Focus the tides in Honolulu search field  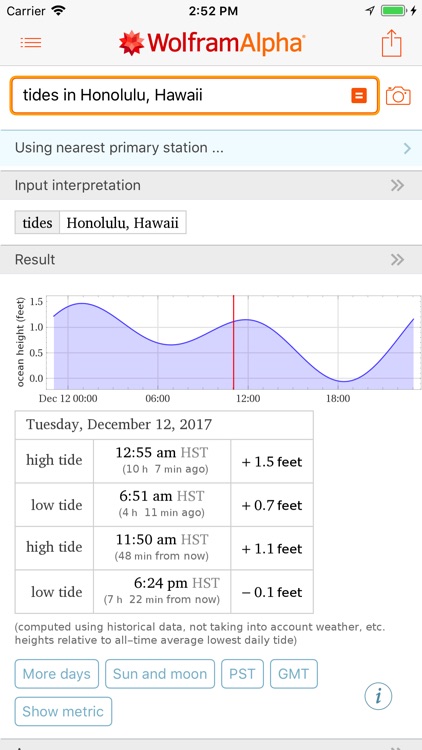point(195,96)
